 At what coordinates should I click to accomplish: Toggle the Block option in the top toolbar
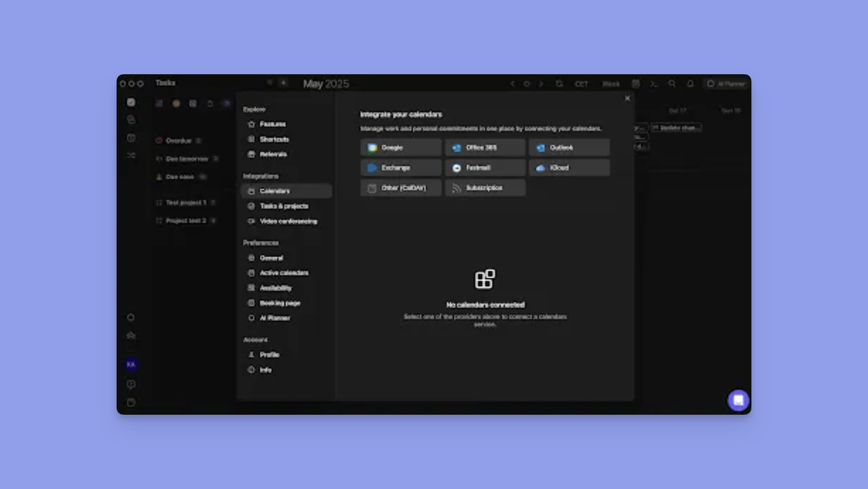click(x=610, y=83)
